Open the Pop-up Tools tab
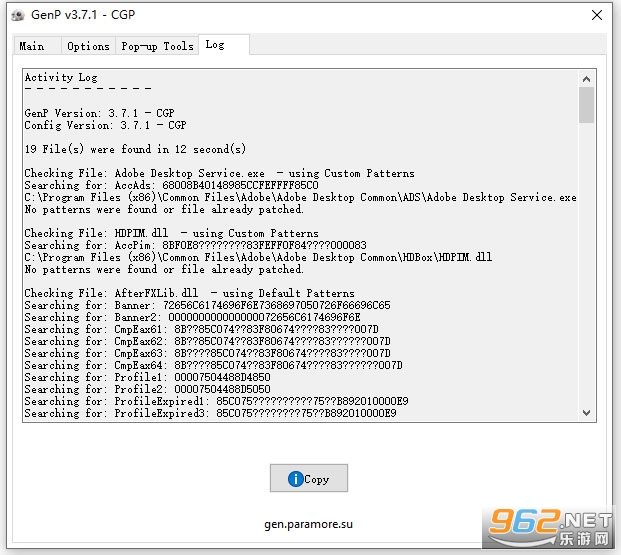621x555 pixels. coord(157,46)
